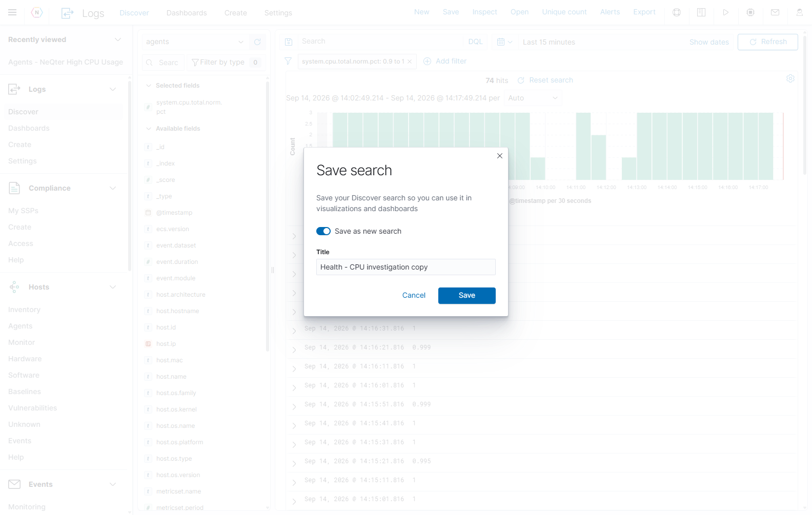Click the Export menu item
This screenshot has width=812, height=515.
(644, 12)
